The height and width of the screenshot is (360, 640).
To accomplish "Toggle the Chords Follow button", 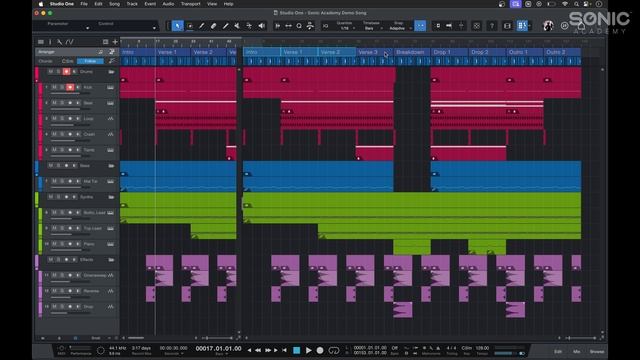I will point(90,61).
